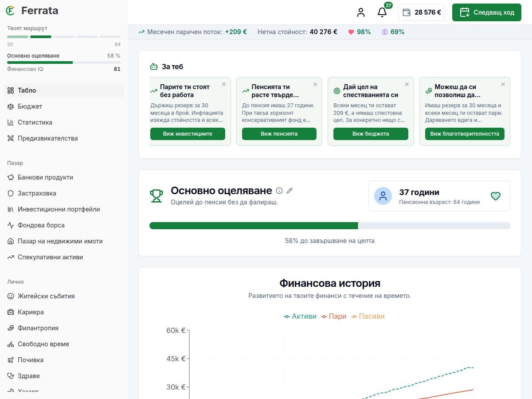Open notifications bell with 27 badge
Image resolution: width=532 pixels, height=399 pixels.
(382, 12)
